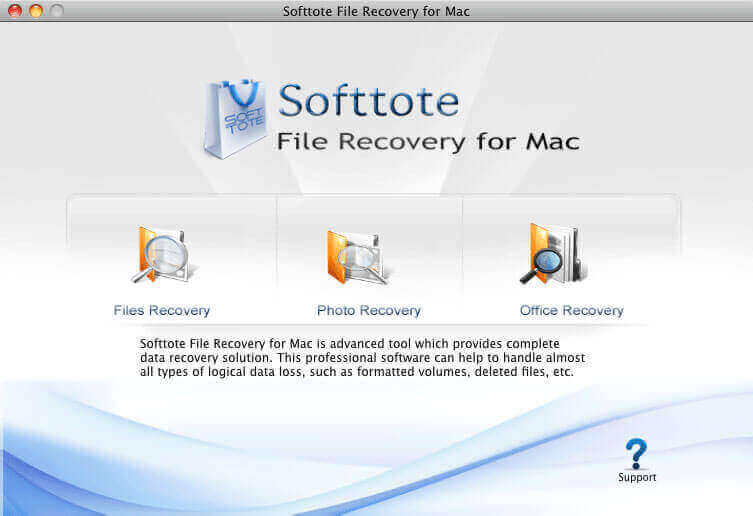
Task: Choose the Photo Recovery text label
Action: pyautogui.click(x=369, y=311)
